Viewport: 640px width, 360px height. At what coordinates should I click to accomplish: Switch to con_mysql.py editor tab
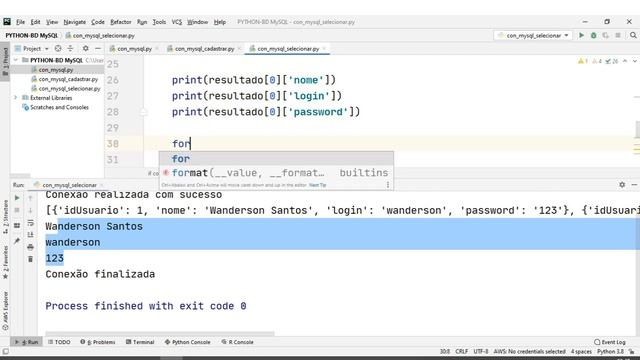[x=134, y=49]
